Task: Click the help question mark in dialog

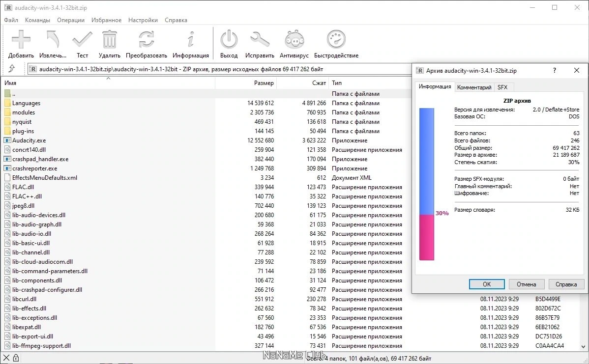Action: coord(555,70)
